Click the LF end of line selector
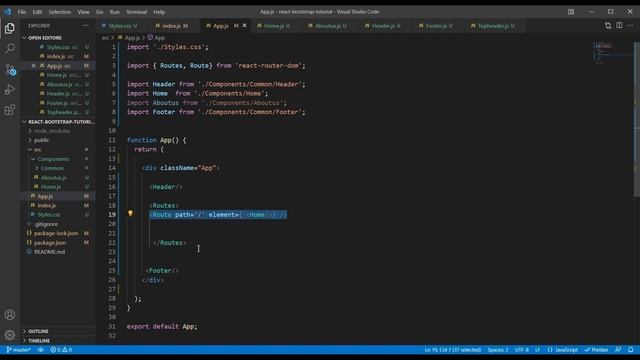The height and width of the screenshot is (360, 640). click(537, 350)
